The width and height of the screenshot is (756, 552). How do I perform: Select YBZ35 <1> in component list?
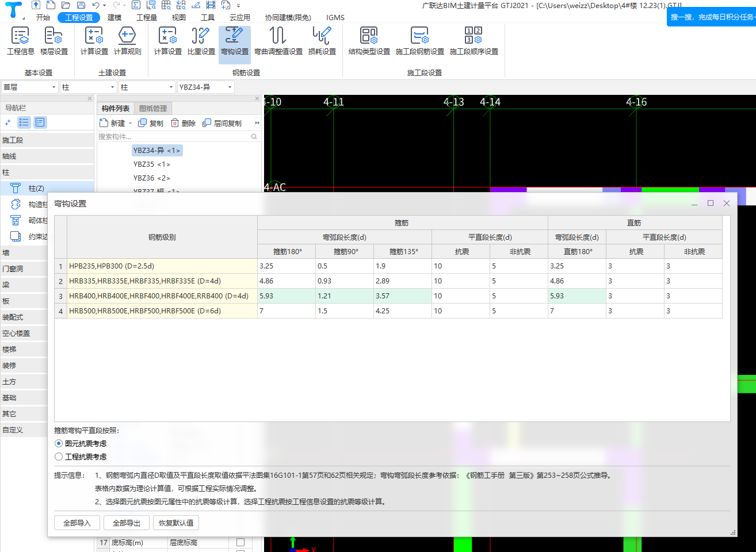pyautogui.click(x=152, y=164)
